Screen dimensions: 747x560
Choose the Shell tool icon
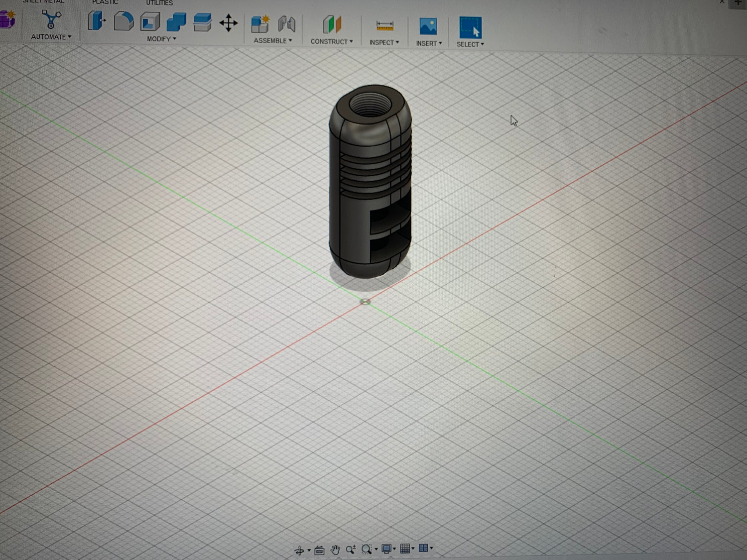coord(150,22)
